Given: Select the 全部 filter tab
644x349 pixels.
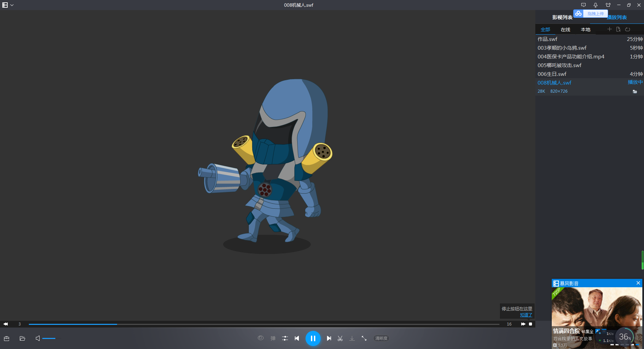Looking at the screenshot, I should pyautogui.click(x=545, y=30).
